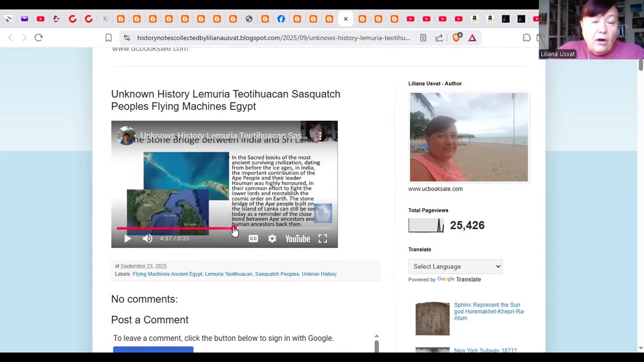Viewport: 644px width, 362px height.
Task: Open reader mode from the address bar
Action: click(423, 38)
